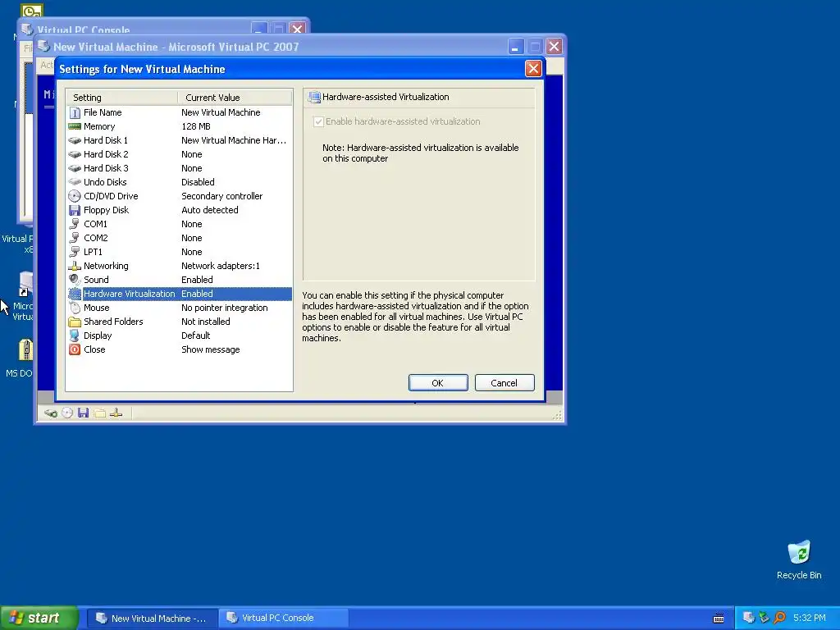Click the shared folder status bar icon
The height and width of the screenshot is (630, 840).
[x=99, y=413]
